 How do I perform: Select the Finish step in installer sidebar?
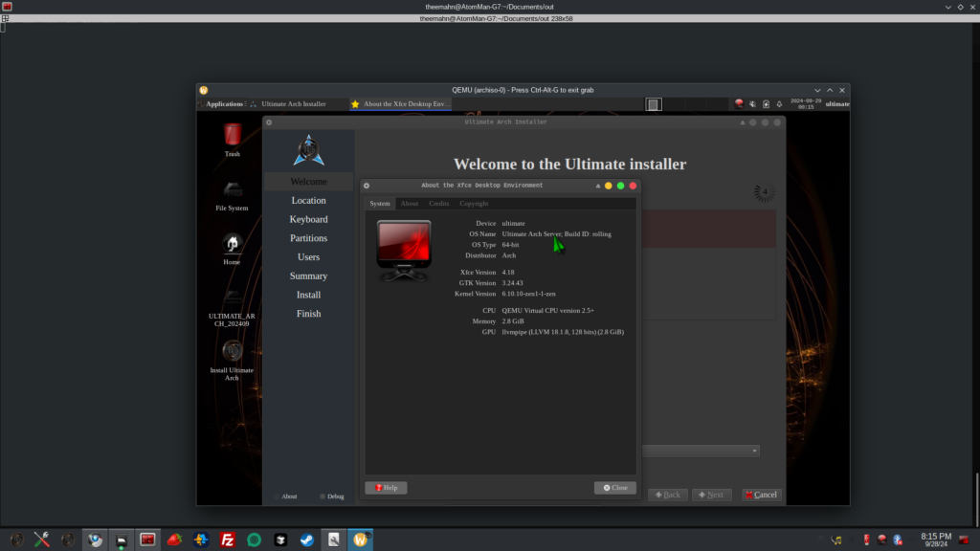309,314
